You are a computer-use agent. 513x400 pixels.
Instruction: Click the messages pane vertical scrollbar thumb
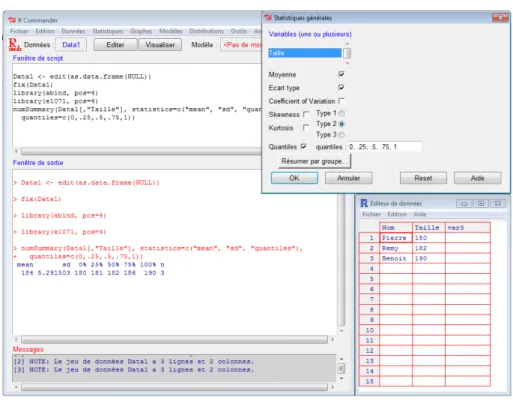click(x=341, y=368)
